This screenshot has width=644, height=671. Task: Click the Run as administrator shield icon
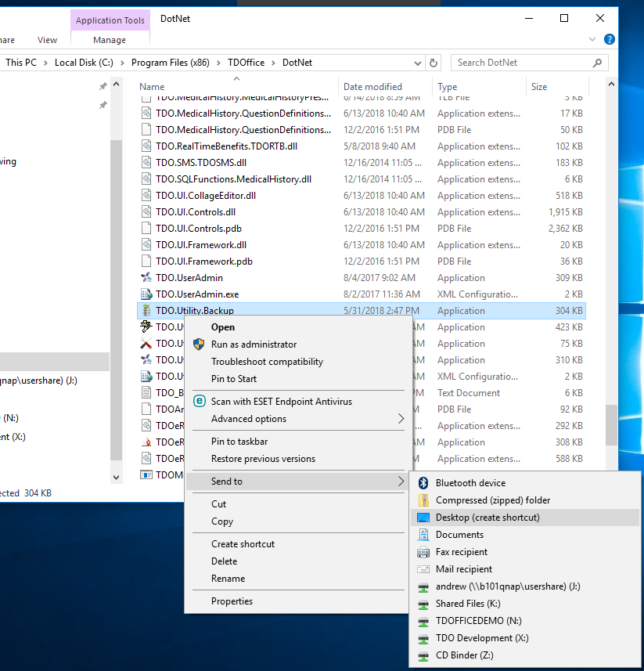[x=199, y=345]
